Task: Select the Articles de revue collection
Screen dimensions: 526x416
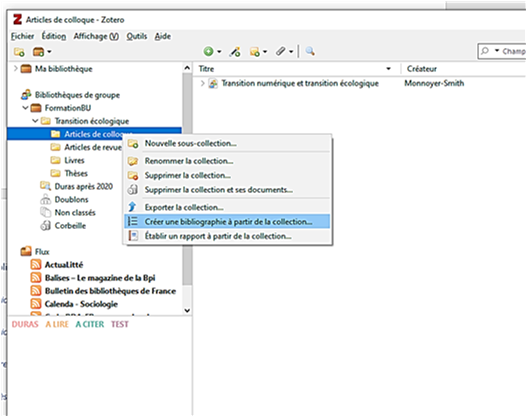Action: [x=93, y=147]
